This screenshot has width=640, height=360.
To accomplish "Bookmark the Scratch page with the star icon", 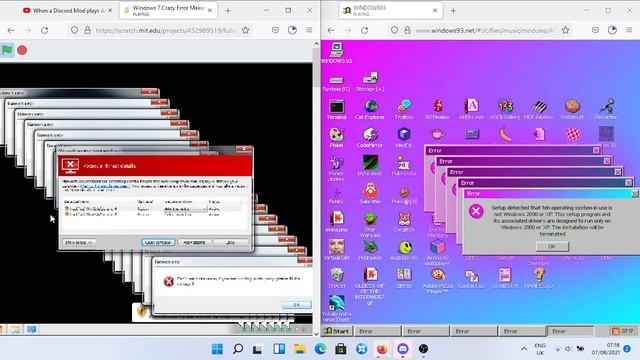I will click(x=245, y=30).
